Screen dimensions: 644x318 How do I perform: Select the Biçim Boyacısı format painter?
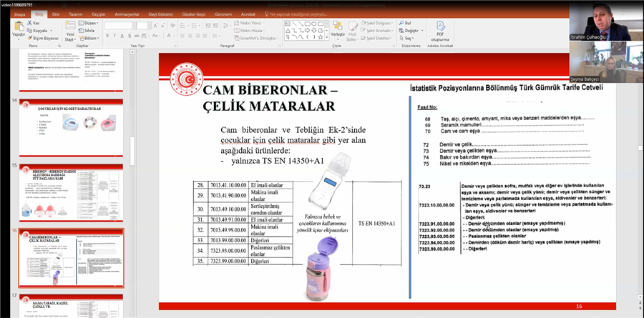(43, 38)
